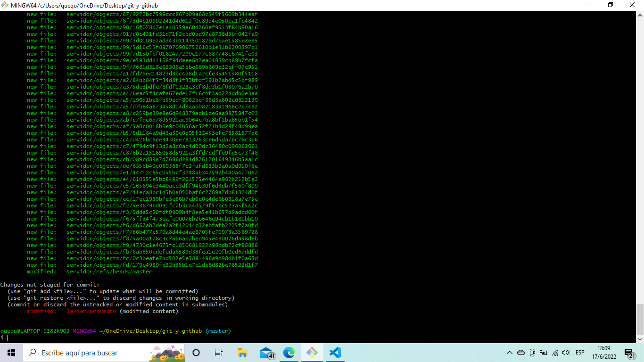Click the servidor/objects/9e/e593ddb1158 file line

142,60
